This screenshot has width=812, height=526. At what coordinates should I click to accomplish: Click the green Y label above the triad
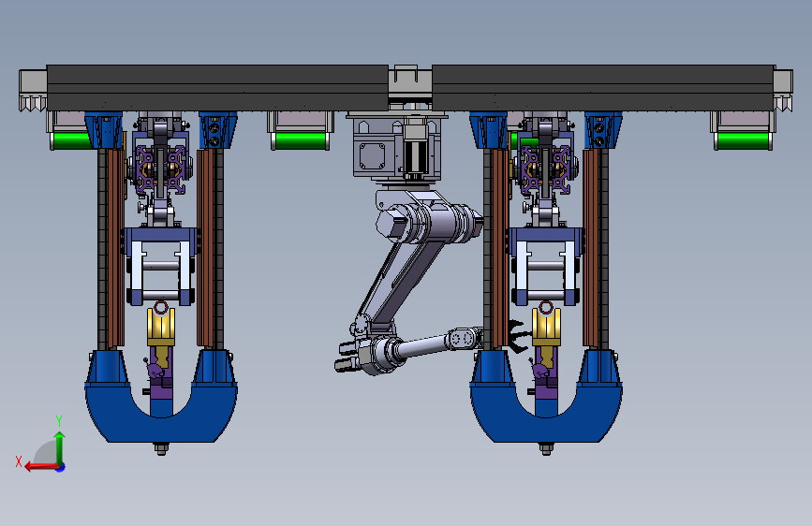(59, 421)
